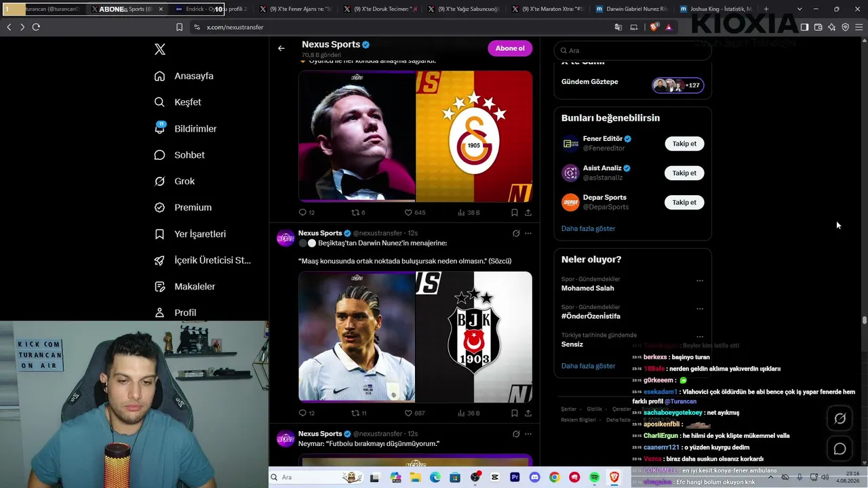Bookmark this page from the address bar
The image size is (868, 488).
pos(179,27)
